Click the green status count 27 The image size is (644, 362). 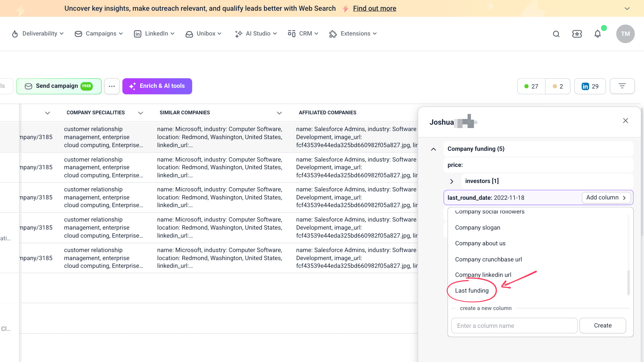(x=531, y=86)
